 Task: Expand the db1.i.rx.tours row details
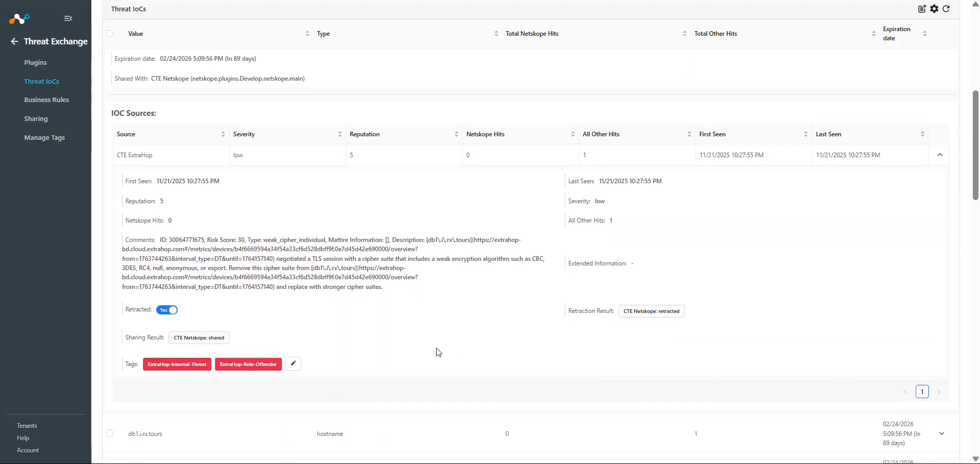942,434
